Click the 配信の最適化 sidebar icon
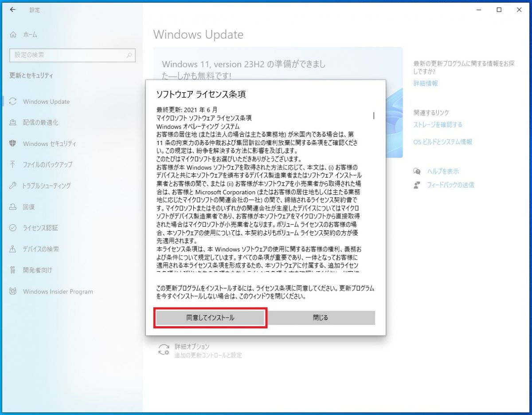Image resolution: width=532 pixels, height=415 pixels. (13, 123)
